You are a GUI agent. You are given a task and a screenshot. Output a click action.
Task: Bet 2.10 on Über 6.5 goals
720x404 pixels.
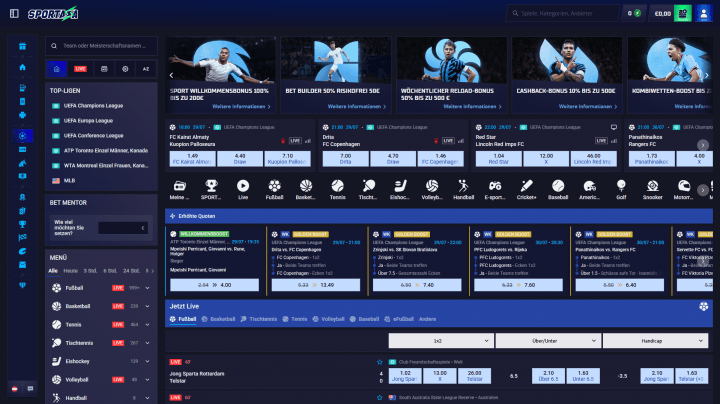coord(548,376)
